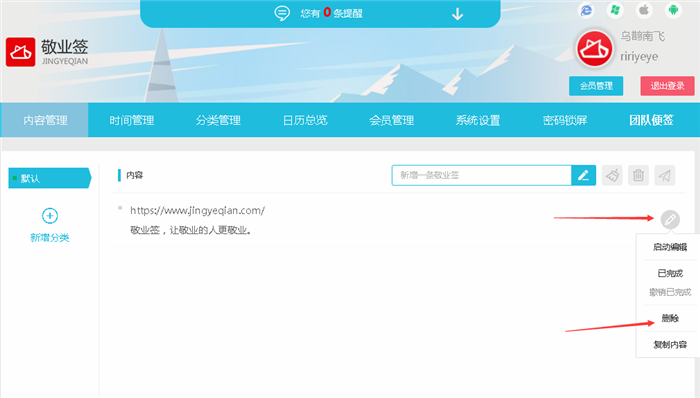
Task: Select 删除 from the note menu
Action: (670, 318)
